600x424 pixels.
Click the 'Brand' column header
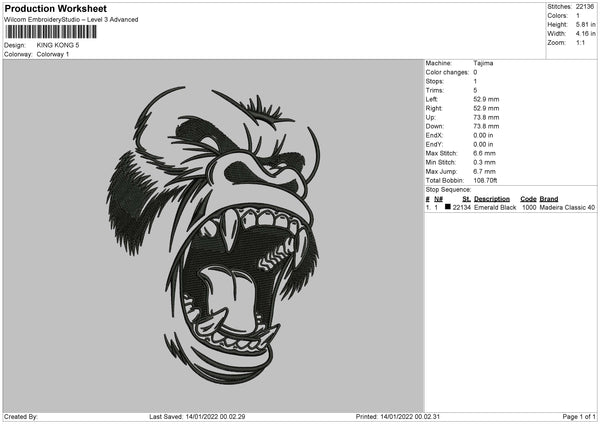549,199
